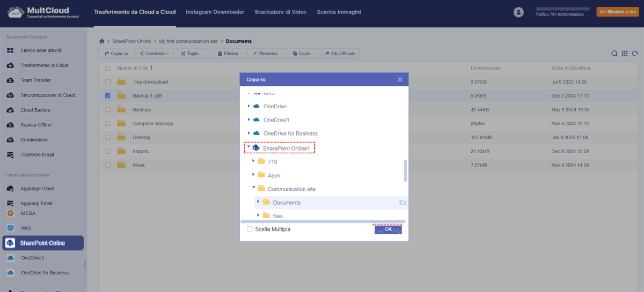Click the home icon in breadcrumb
This screenshot has height=292, width=644.
(x=102, y=41)
